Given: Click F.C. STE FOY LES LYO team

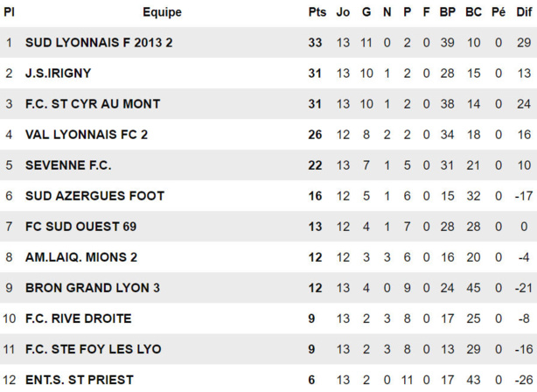Looking at the screenshot, I should (93, 349).
